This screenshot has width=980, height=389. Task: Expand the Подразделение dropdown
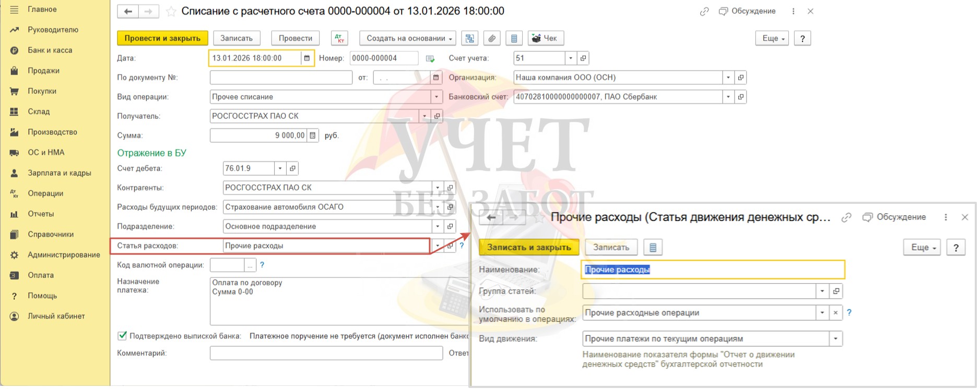(438, 226)
